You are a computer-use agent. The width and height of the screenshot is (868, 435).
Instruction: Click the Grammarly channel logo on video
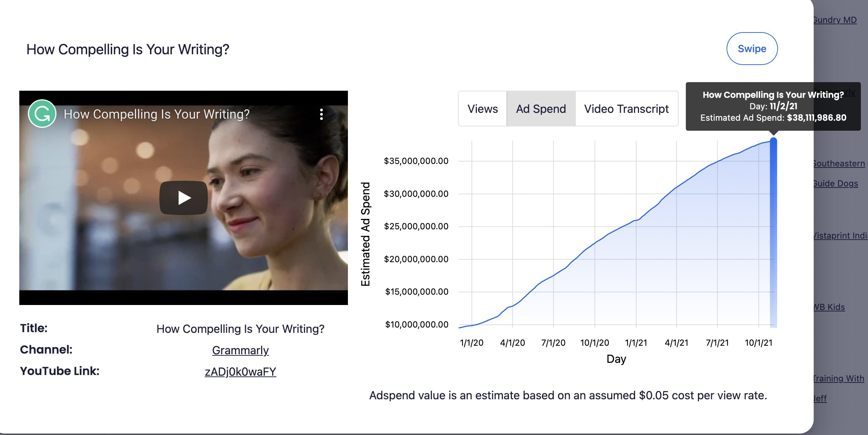(x=42, y=114)
